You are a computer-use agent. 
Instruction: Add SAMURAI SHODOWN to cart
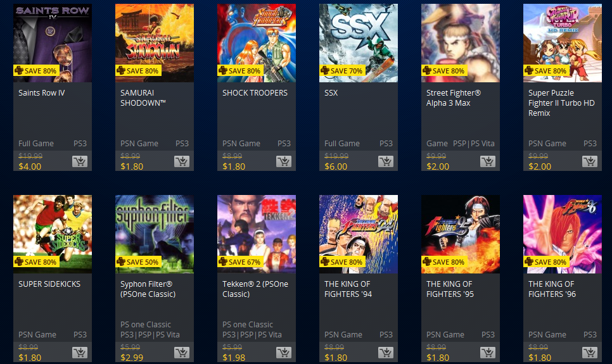tap(181, 161)
